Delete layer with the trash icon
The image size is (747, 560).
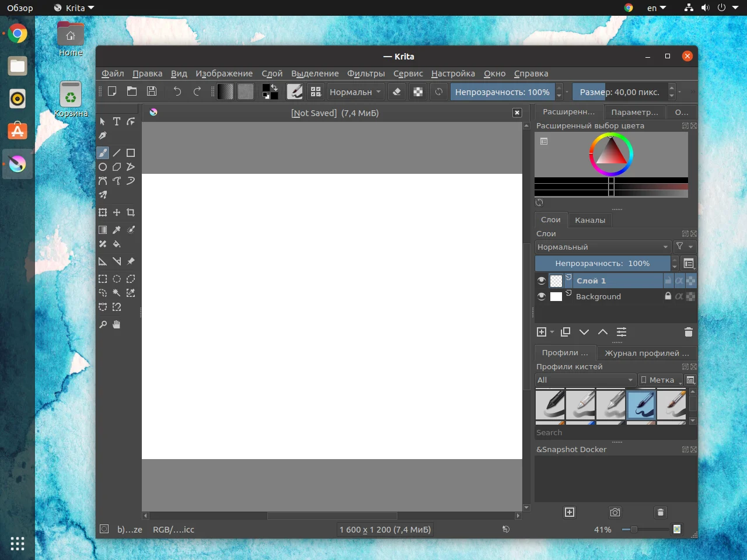pos(688,332)
